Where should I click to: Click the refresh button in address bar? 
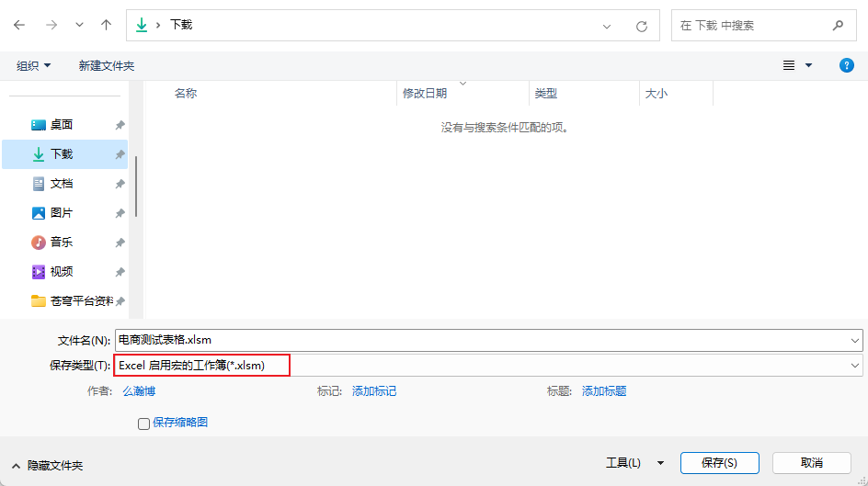[x=641, y=27]
